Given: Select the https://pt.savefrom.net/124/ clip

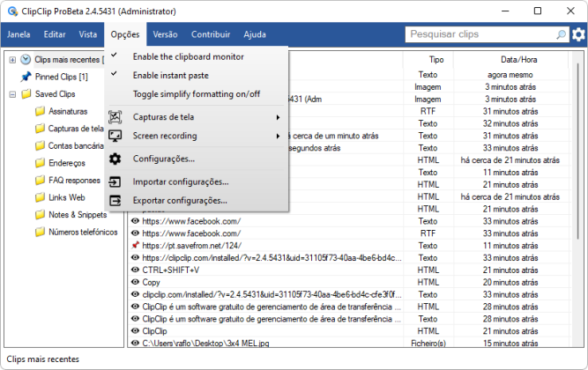Looking at the screenshot, I should (191, 246).
